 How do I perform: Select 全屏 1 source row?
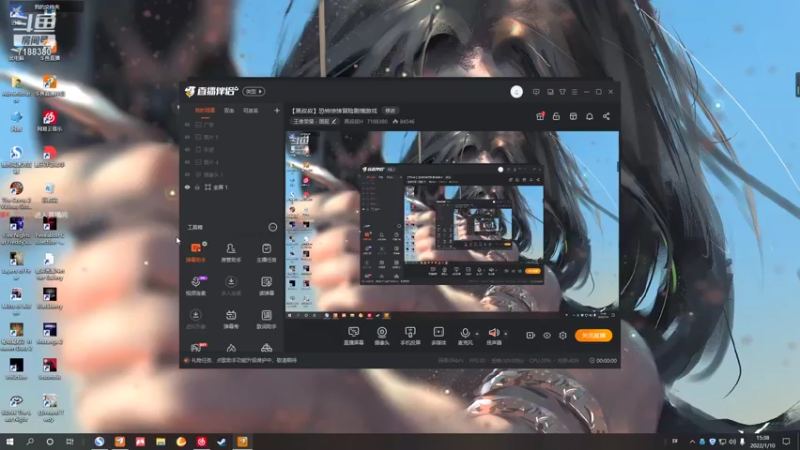[231, 187]
